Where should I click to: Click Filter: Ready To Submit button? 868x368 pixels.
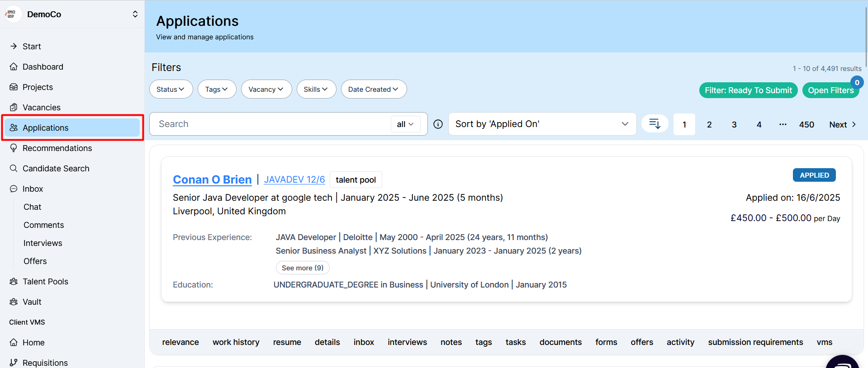click(748, 90)
